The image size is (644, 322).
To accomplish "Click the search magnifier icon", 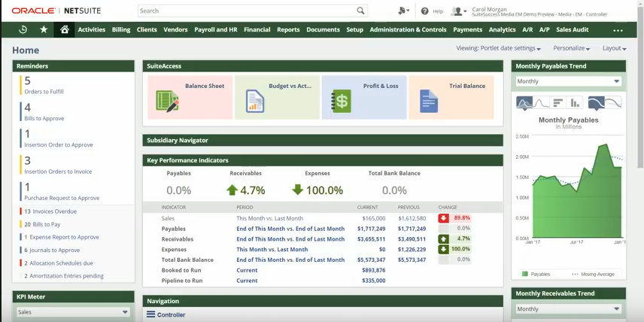I will pos(360,11).
